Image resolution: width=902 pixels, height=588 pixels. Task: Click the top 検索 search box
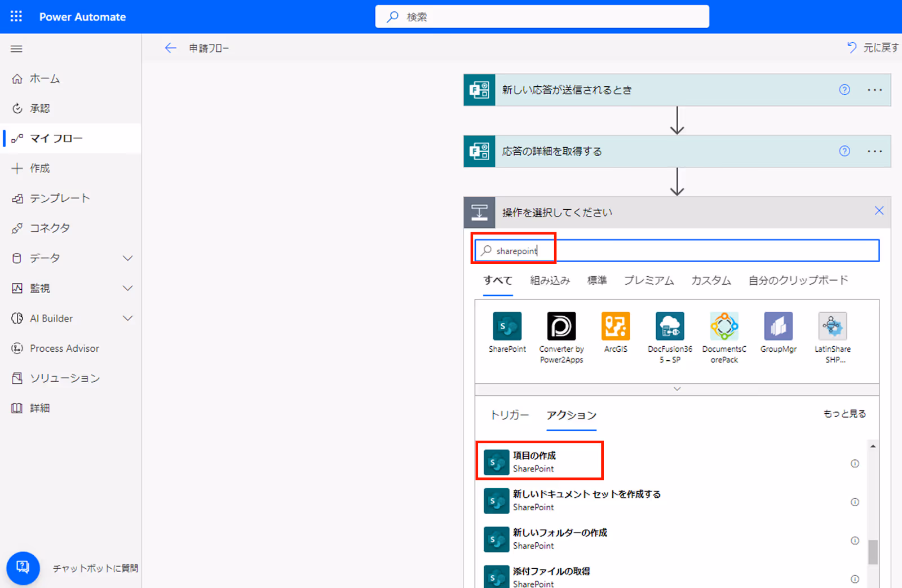coord(542,17)
